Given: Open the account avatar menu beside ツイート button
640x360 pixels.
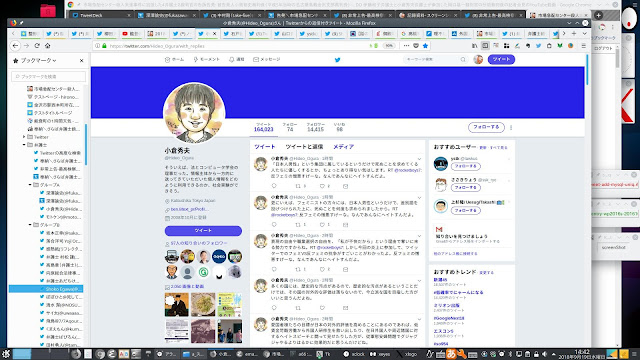Looking at the screenshot, I should click(478, 60).
